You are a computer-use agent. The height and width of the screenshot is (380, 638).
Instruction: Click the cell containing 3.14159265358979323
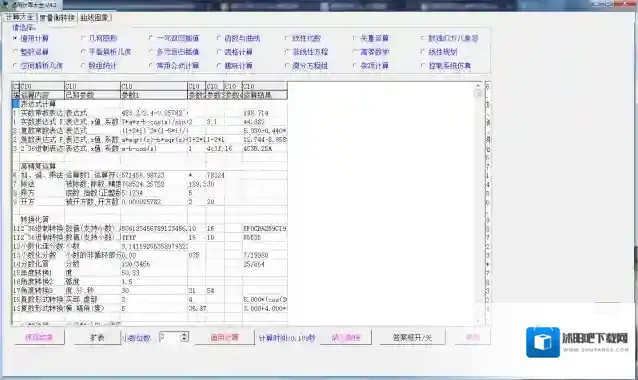pyautogui.click(x=154, y=246)
